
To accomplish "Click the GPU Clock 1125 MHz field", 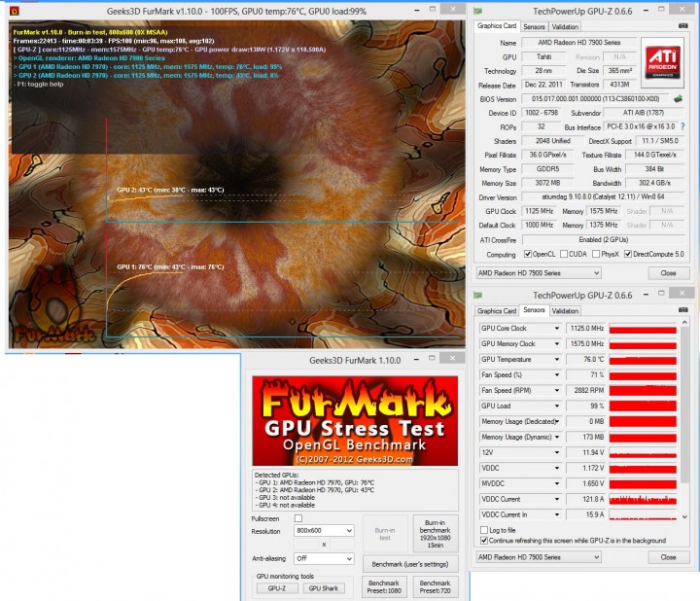I will coord(539,211).
